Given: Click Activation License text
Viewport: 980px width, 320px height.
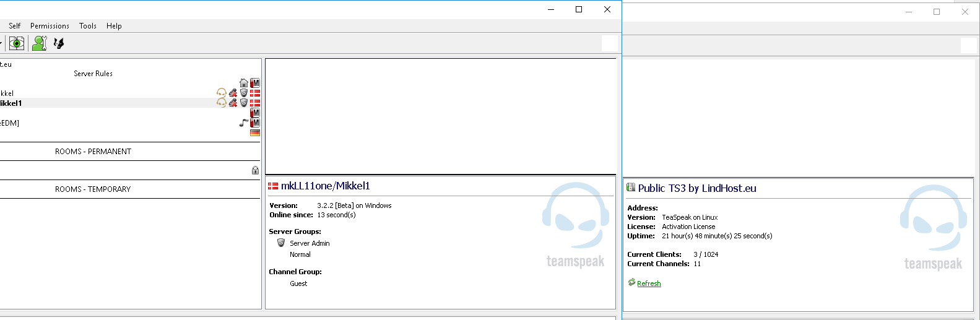Looking at the screenshot, I should (x=688, y=227).
